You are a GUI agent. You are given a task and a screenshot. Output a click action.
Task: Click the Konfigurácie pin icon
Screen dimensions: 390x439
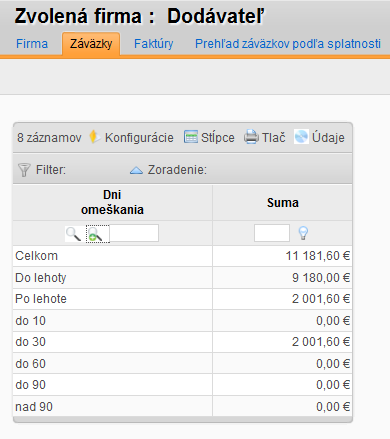coord(94,137)
